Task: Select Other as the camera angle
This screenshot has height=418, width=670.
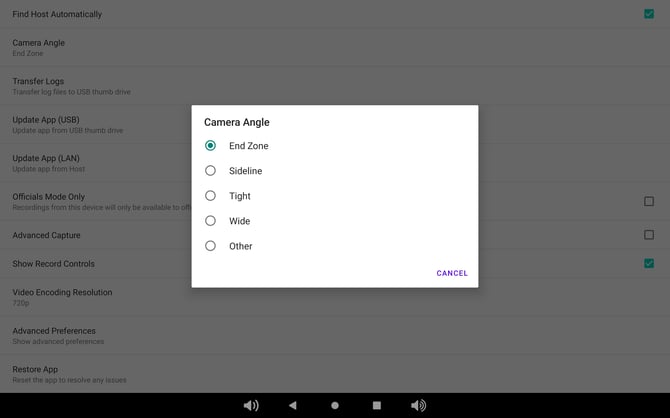Action: pos(210,246)
